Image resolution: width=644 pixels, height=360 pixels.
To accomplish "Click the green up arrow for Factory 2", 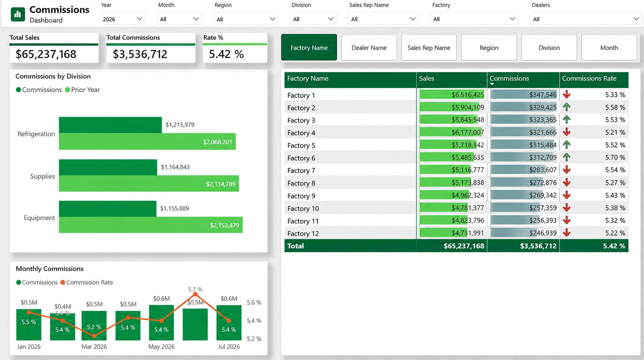I will [x=567, y=107].
